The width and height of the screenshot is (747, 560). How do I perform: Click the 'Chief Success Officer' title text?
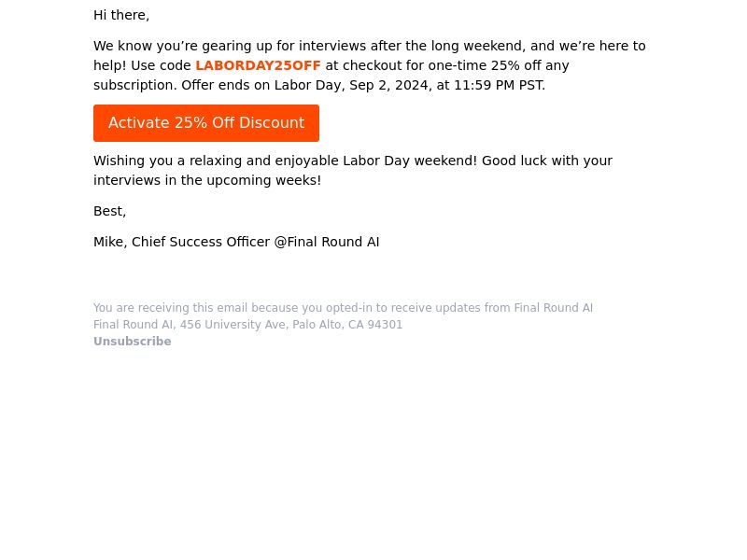[x=201, y=242]
